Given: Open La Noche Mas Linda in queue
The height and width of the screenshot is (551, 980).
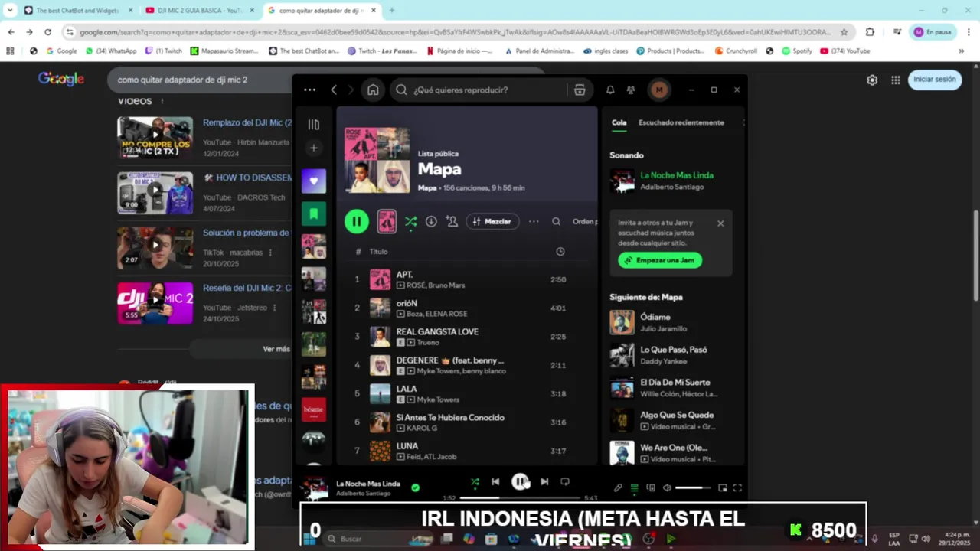Looking at the screenshot, I should [670, 181].
